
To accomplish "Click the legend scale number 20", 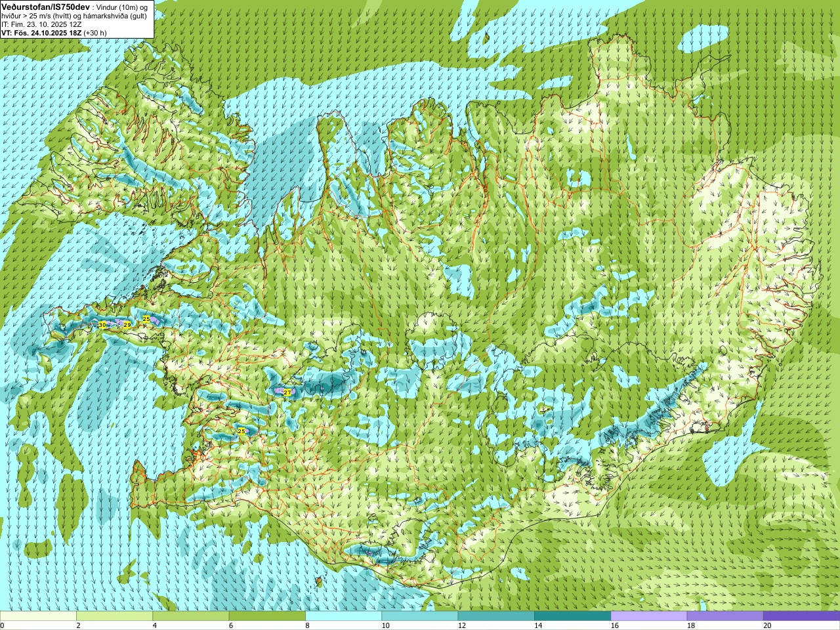I will coord(767,625).
